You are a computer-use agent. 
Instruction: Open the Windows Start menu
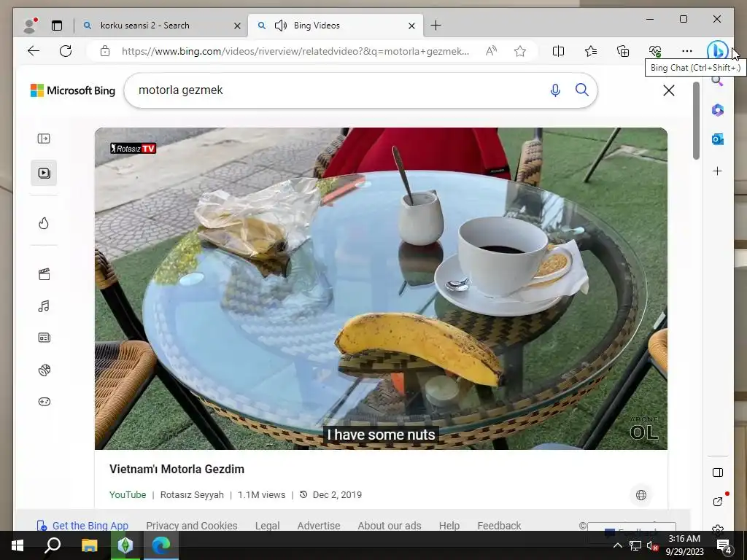pos(18,545)
